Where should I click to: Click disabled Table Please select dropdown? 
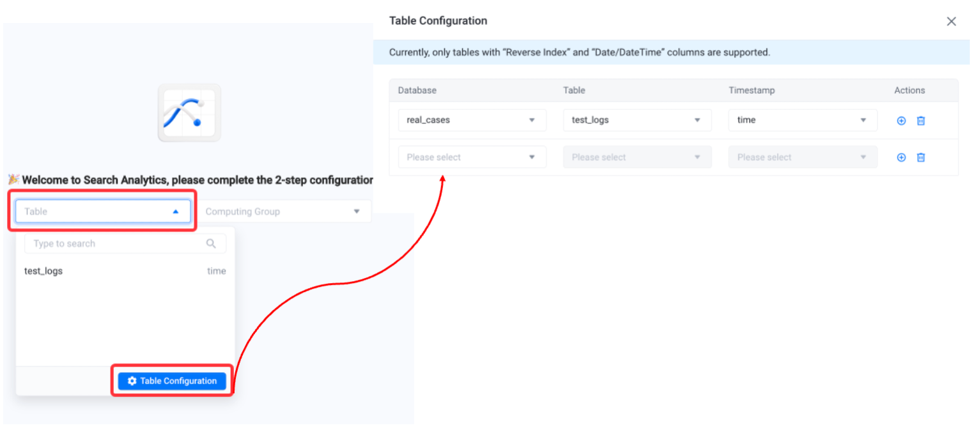click(637, 157)
